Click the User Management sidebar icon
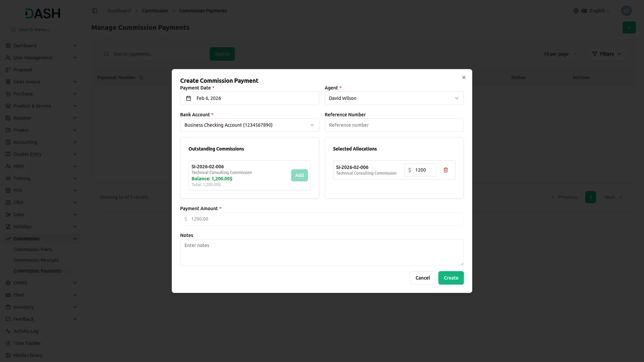The height and width of the screenshot is (362, 644). pos(8,58)
